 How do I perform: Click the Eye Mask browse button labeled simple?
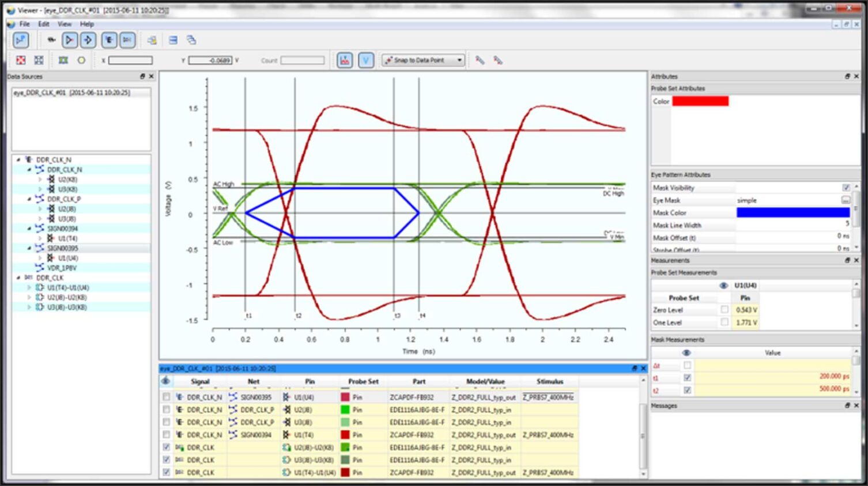coord(846,200)
